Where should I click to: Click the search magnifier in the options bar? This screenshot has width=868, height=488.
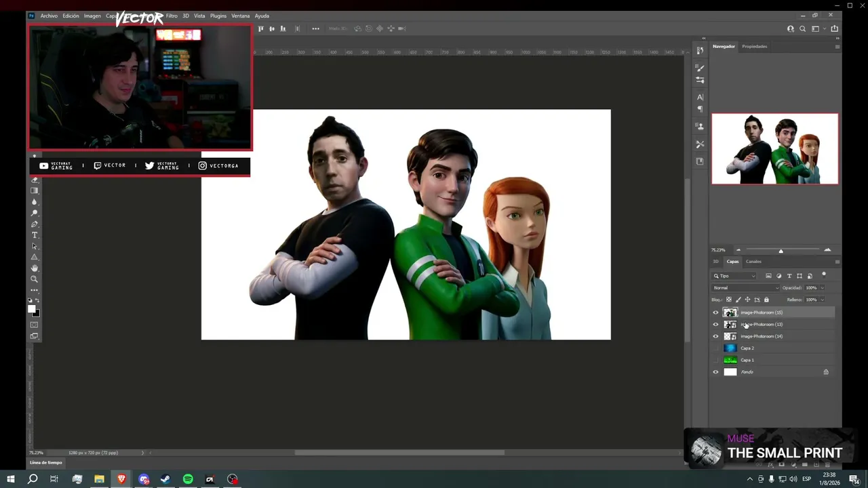click(803, 28)
